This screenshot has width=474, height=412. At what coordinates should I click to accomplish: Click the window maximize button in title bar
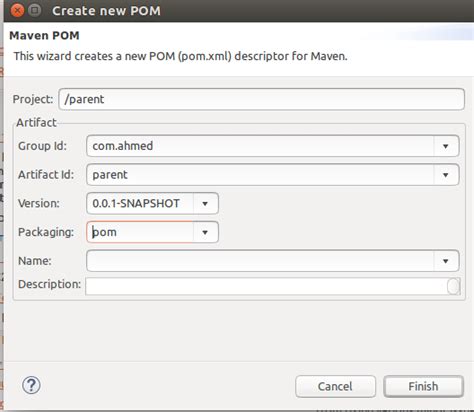tap(34, 11)
